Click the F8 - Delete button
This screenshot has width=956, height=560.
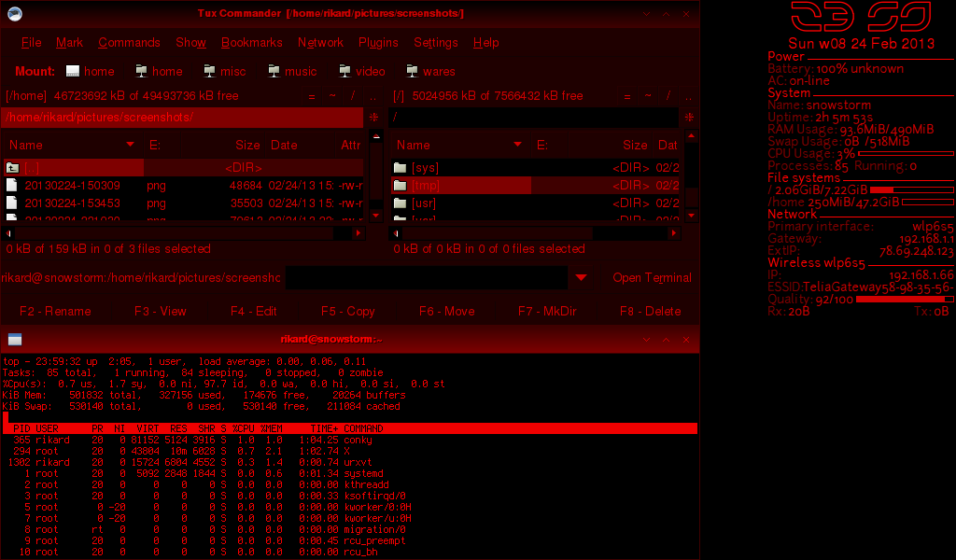(x=651, y=312)
